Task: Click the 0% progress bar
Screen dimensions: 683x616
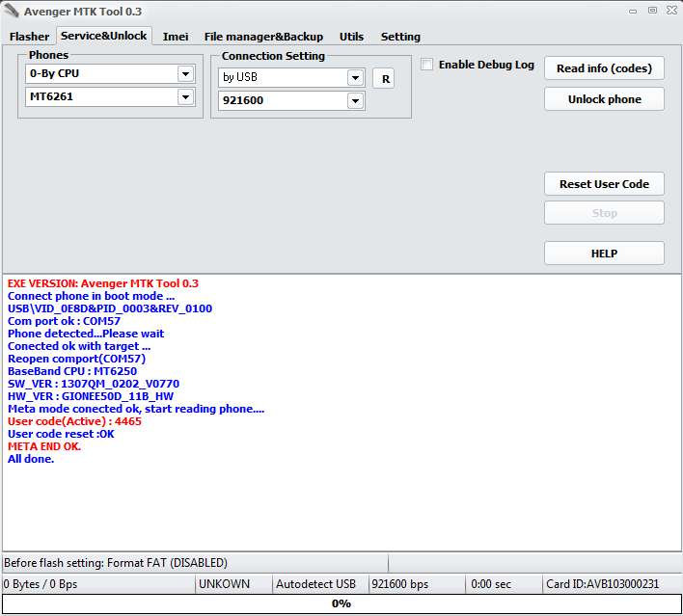Action: 341,603
